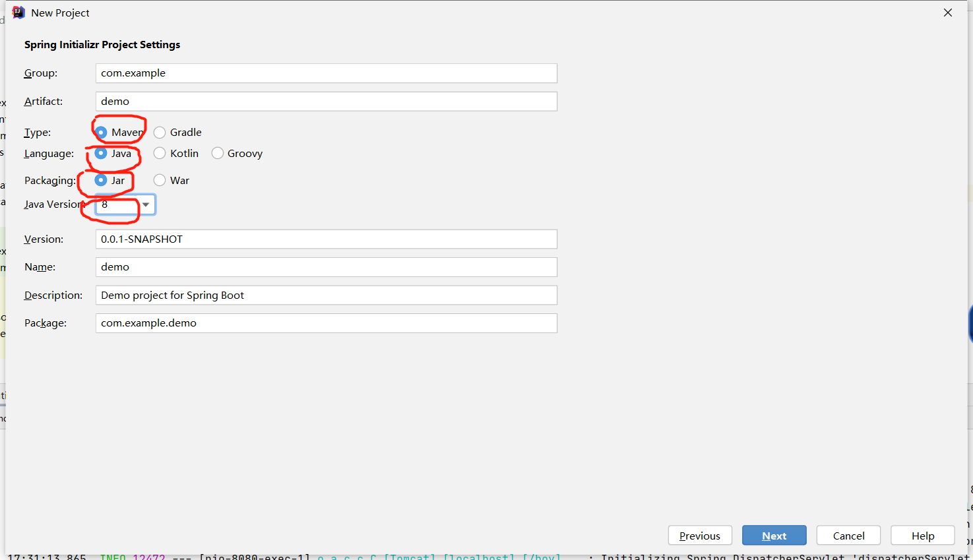The width and height of the screenshot is (973, 560).
Task: Select War packaging option
Action: [x=160, y=181]
